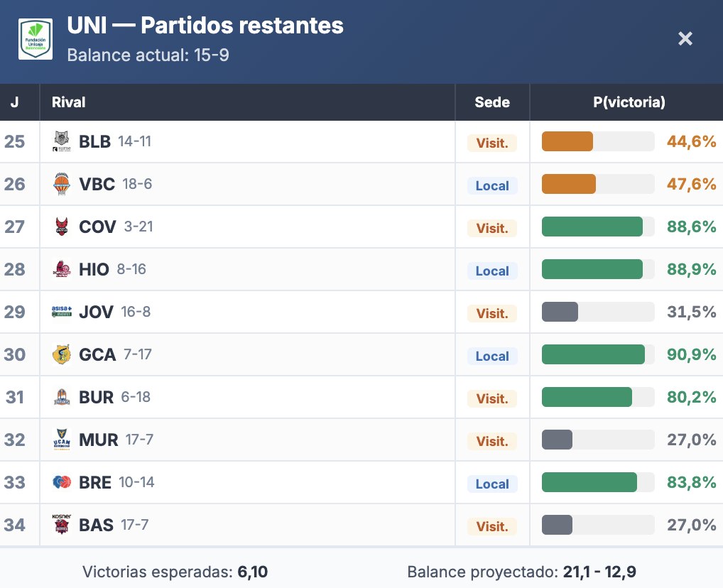Click the Sede column header
Viewport: 723px width, 588px height.
[x=492, y=102]
